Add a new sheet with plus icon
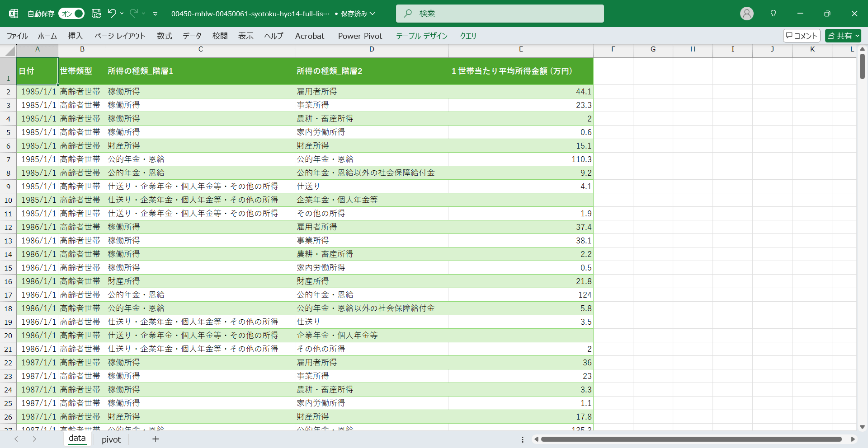868x448 pixels. (156, 439)
